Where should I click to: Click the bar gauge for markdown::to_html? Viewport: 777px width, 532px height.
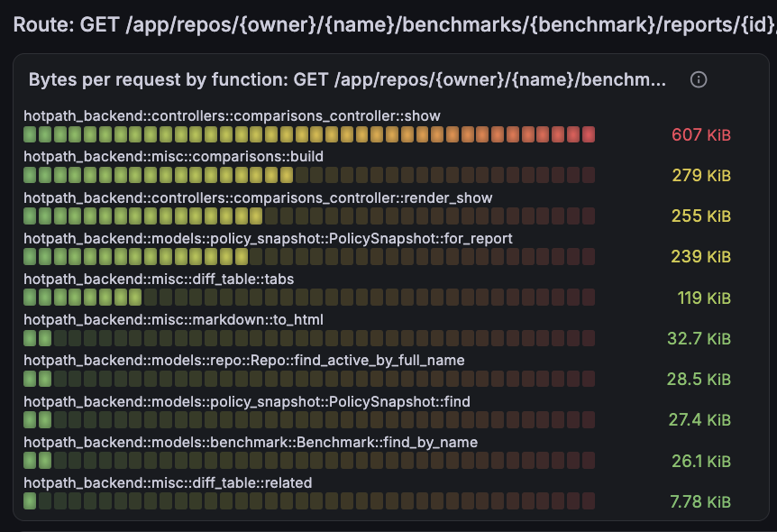309,338
